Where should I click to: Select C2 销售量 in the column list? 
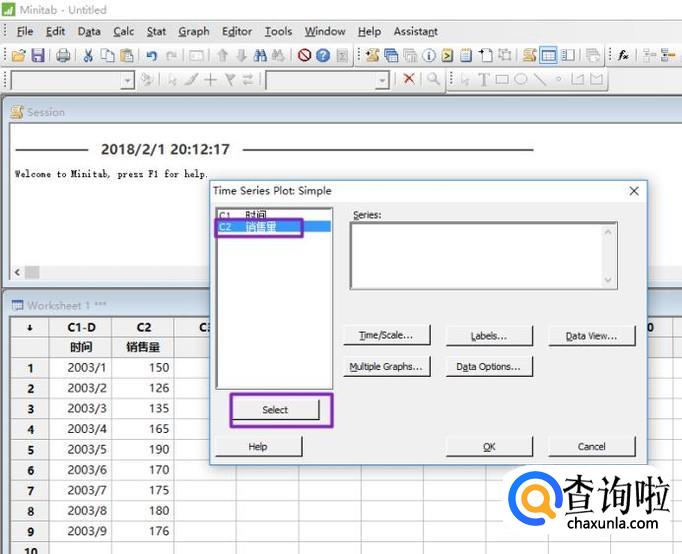(274, 227)
